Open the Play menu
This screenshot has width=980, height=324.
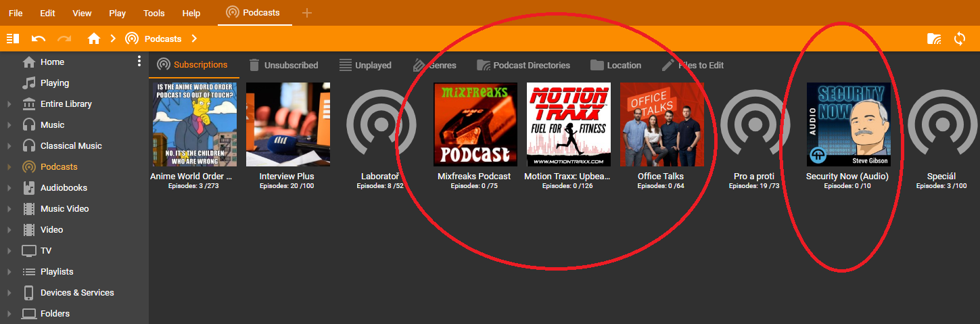pyautogui.click(x=117, y=13)
